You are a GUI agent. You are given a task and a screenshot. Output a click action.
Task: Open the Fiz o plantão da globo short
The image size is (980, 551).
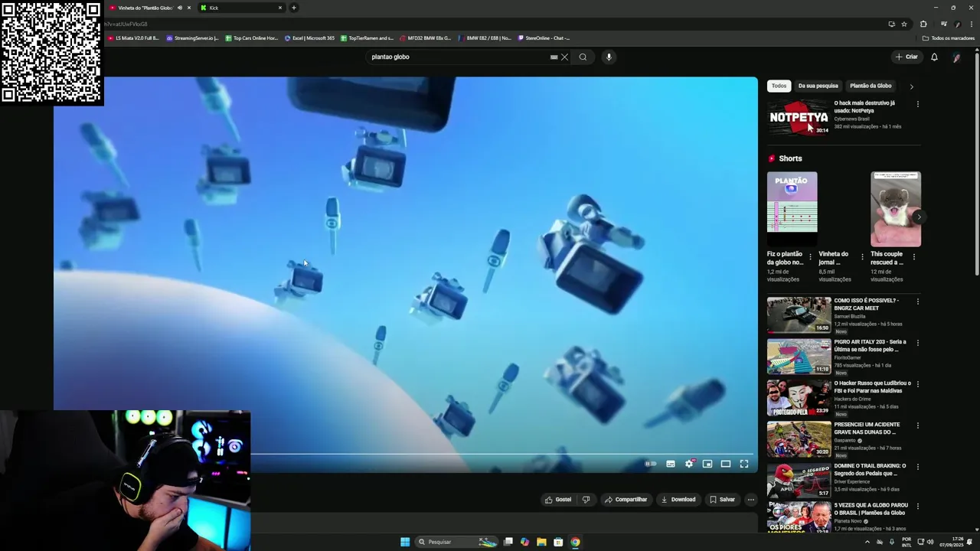(x=792, y=209)
